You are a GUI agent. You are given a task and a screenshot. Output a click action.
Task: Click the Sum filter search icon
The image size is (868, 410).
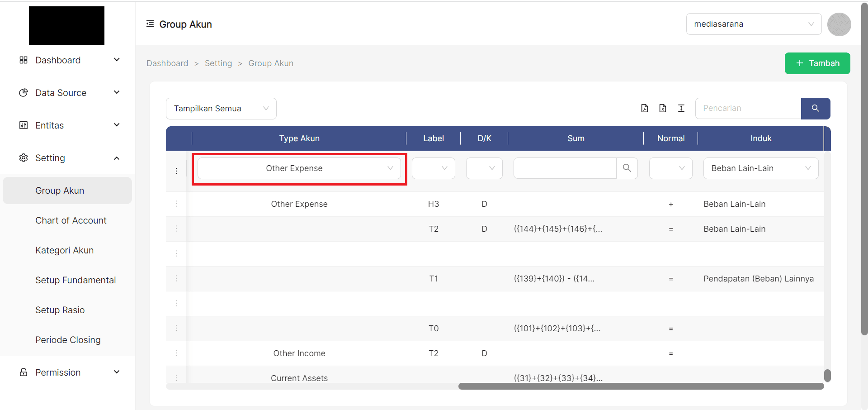point(627,168)
